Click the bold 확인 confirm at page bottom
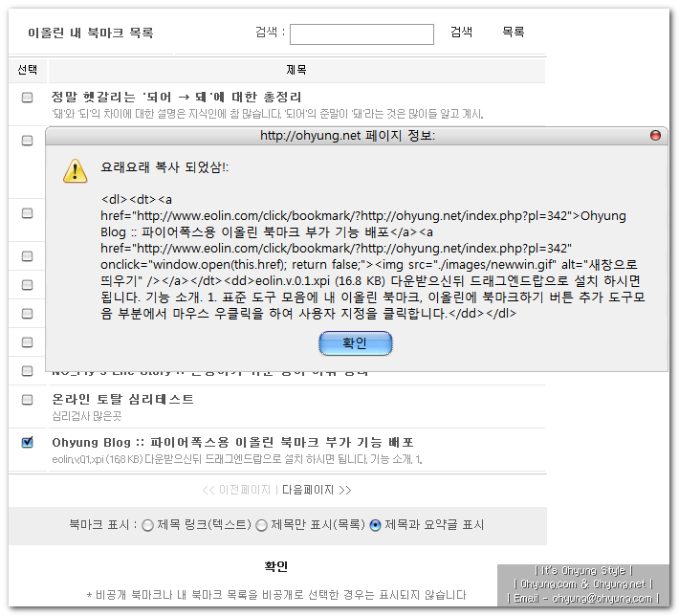Viewport: 679px width, 616px height. click(x=276, y=567)
